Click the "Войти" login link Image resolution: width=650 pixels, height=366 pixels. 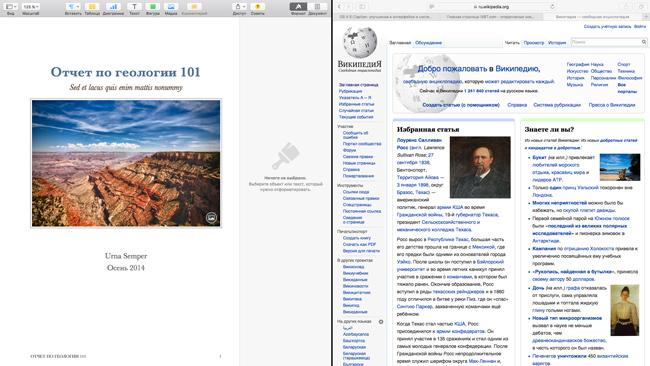pyautogui.click(x=639, y=27)
